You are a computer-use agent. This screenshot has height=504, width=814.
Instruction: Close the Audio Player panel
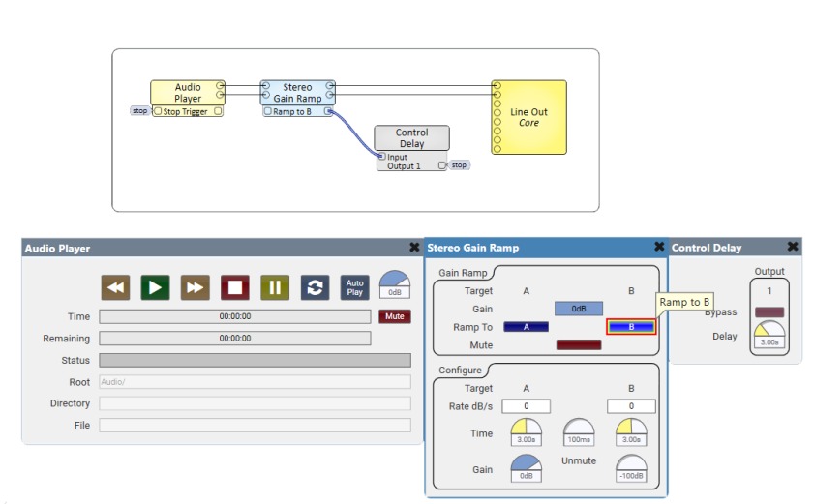click(414, 247)
